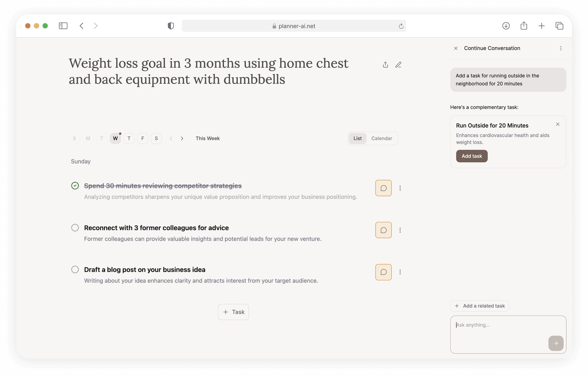Click the Enhances cardiovascular health description
The width and height of the screenshot is (588, 376).
pyautogui.click(x=503, y=139)
